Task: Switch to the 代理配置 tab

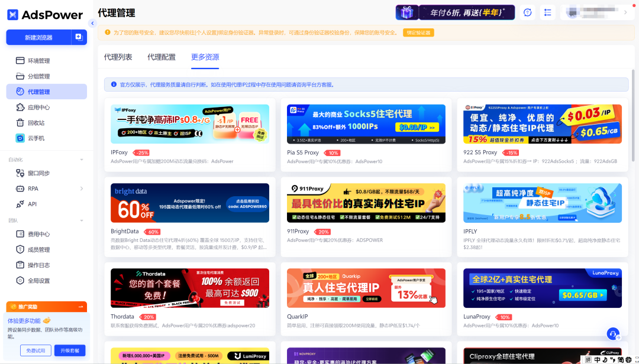Action: click(162, 57)
